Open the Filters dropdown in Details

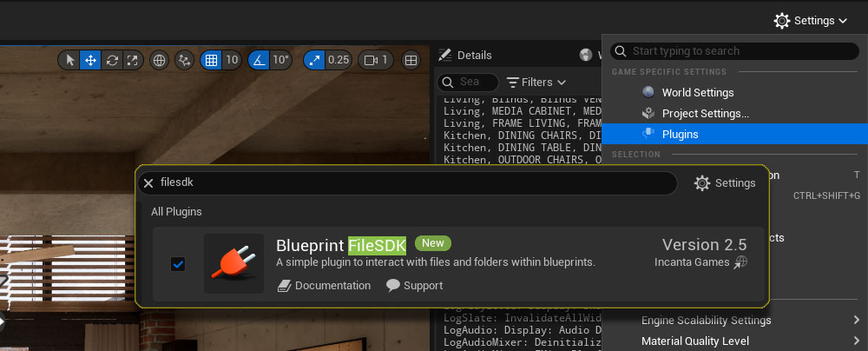[536, 82]
